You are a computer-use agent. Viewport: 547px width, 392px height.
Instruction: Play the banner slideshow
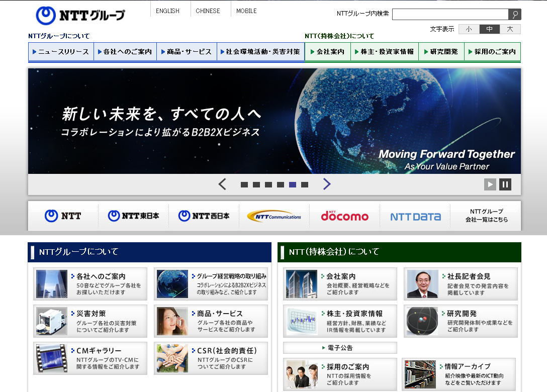pyautogui.click(x=490, y=184)
